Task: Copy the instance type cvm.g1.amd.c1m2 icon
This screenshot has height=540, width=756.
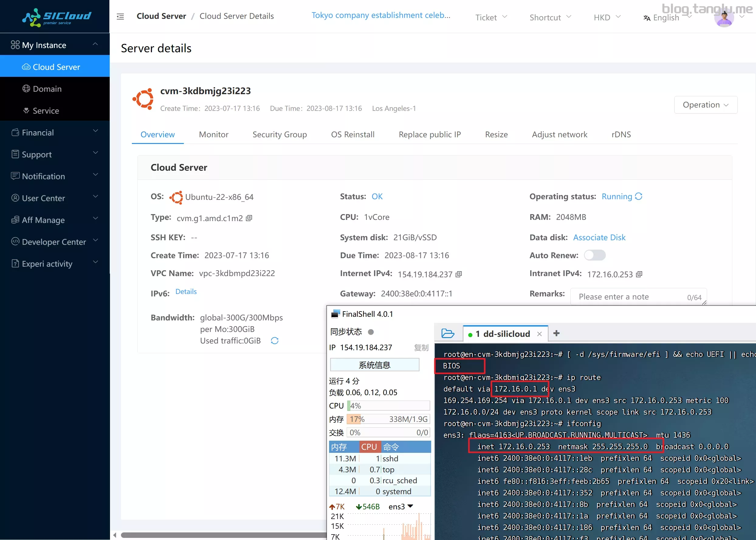Action: point(249,218)
